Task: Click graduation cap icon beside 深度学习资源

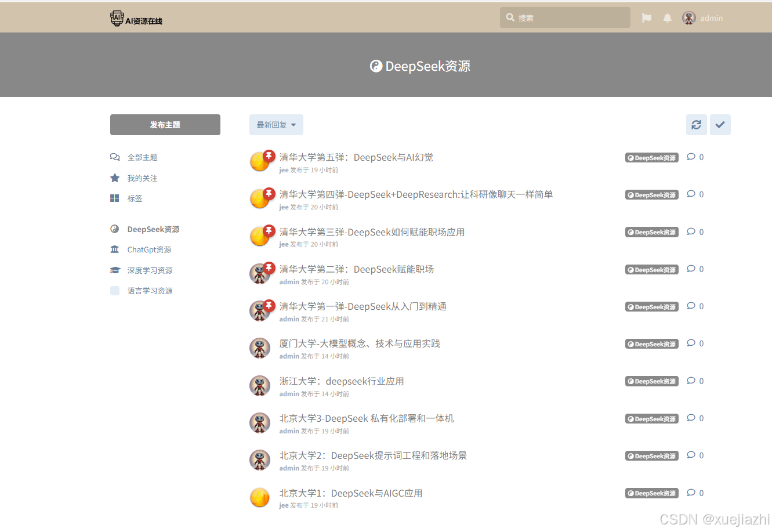Action: click(x=115, y=270)
